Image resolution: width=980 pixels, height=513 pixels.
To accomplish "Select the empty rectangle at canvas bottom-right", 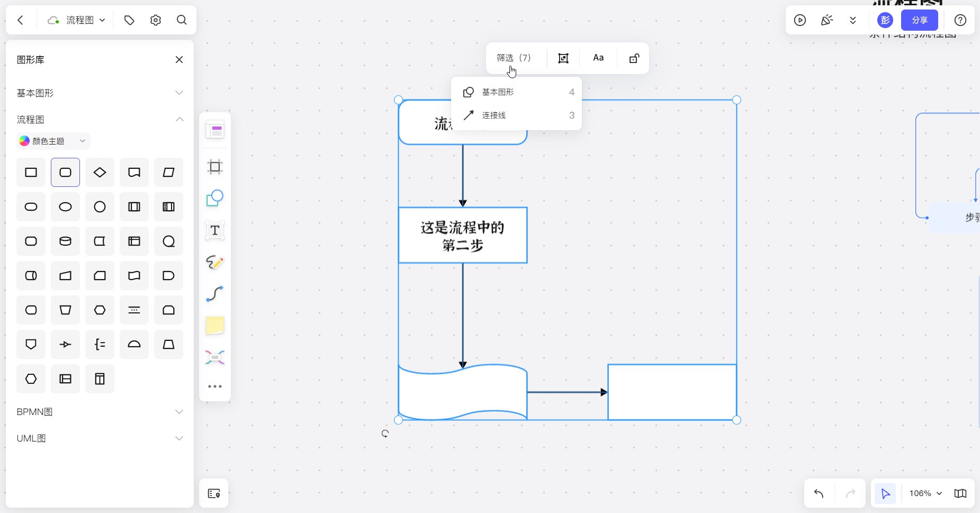I will (x=672, y=392).
